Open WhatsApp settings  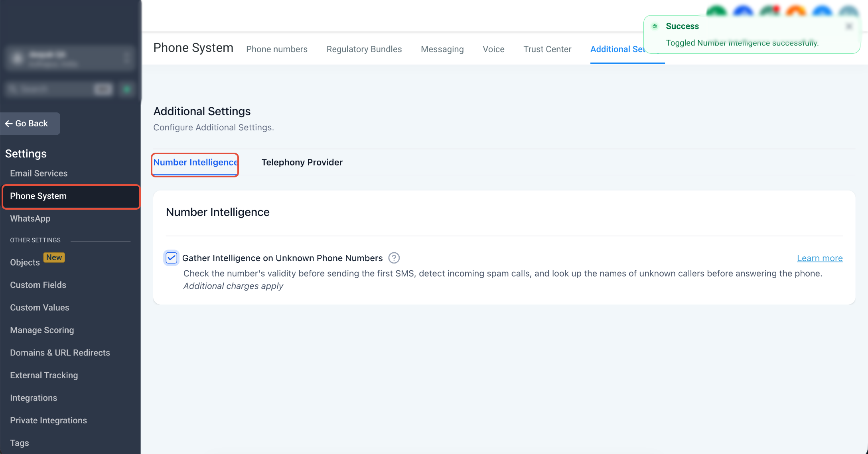click(30, 218)
